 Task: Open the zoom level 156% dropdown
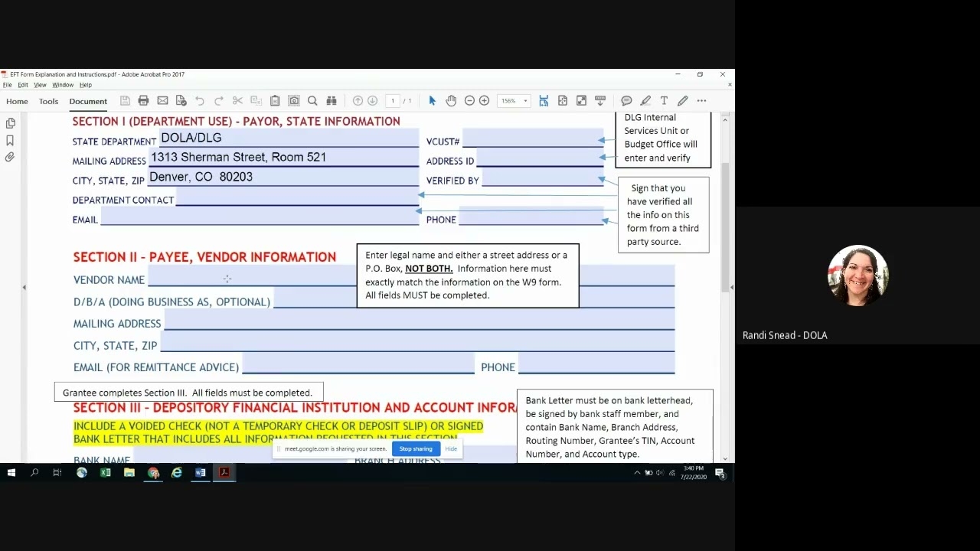click(x=514, y=101)
